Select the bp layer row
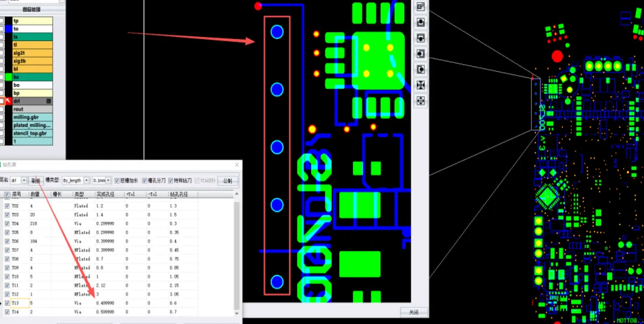Viewport: 644px width, 324px height. tap(33, 93)
